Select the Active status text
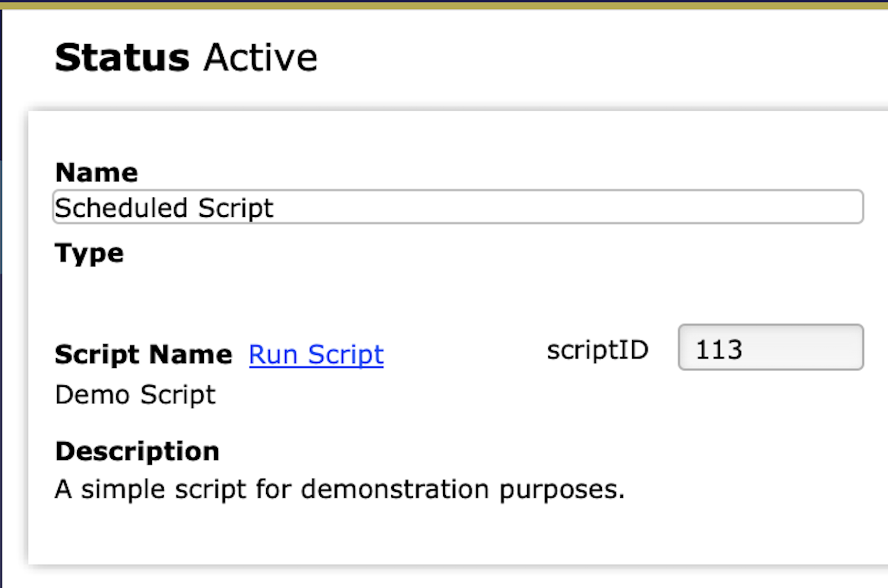888x588 pixels. pos(260,57)
